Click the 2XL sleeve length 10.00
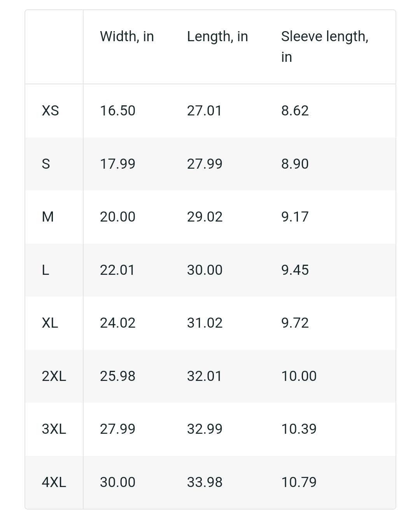The height and width of the screenshot is (522, 420). [299, 376]
